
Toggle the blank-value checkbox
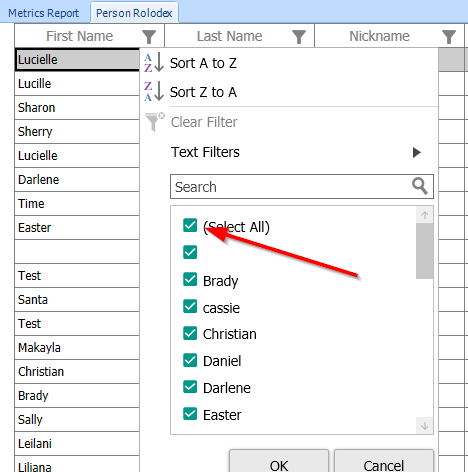(190, 252)
